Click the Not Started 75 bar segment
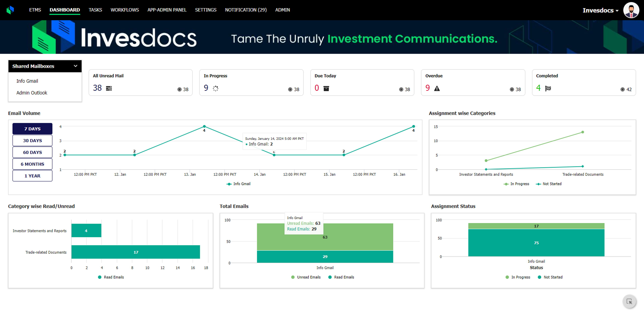The width and height of the screenshot is (644, 314). tap(536, 243)
